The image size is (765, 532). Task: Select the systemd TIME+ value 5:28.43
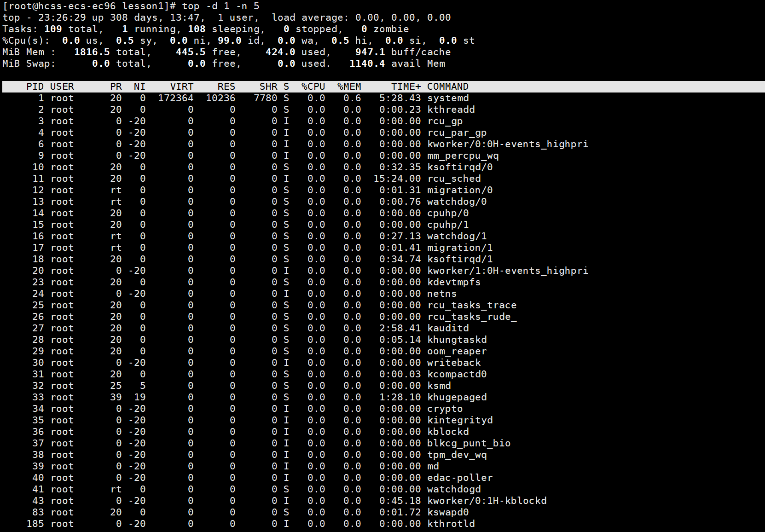click(400, 98)
